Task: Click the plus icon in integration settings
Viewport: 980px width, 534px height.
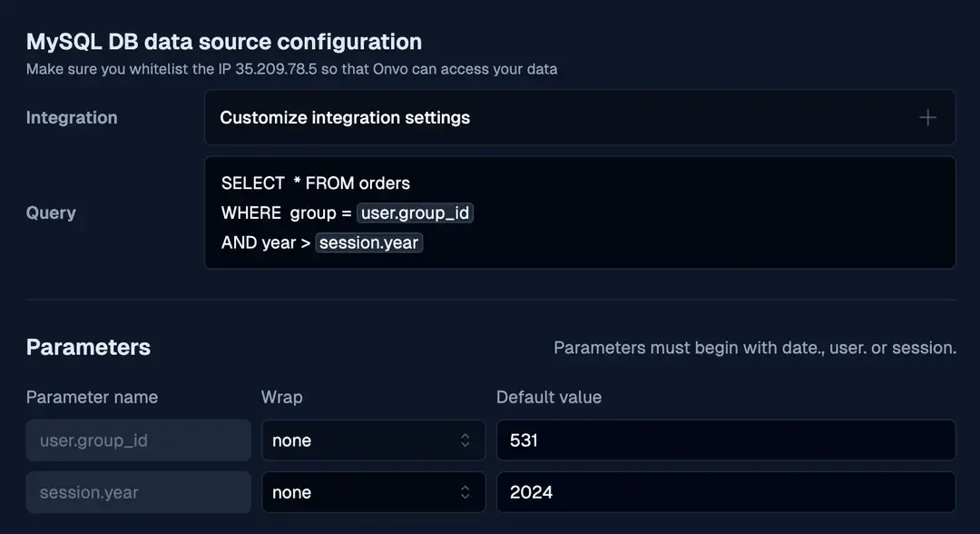Action: (x=927, y=118)
